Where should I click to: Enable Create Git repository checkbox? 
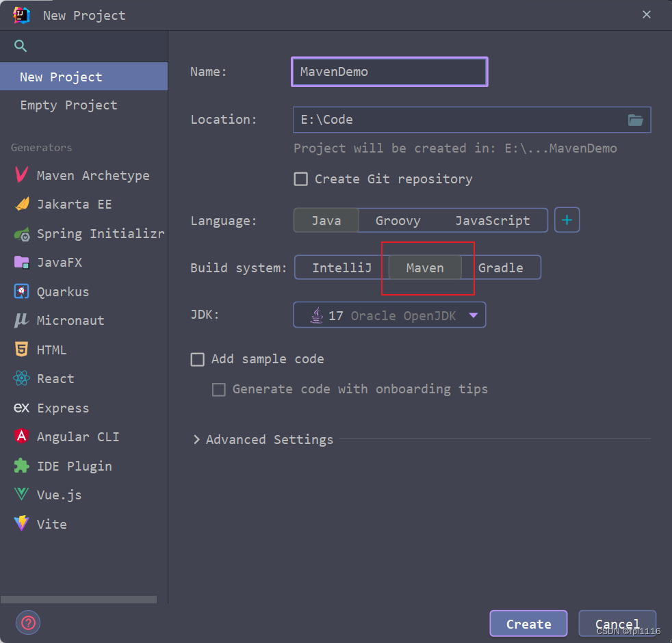[301, 179]
